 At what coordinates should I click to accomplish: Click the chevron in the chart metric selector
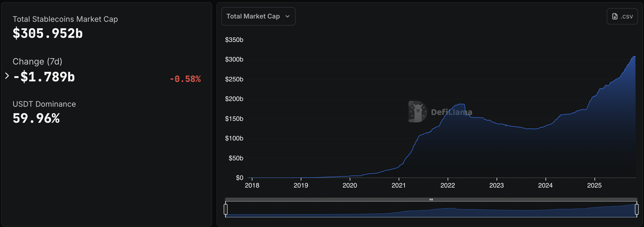[287, 16]
